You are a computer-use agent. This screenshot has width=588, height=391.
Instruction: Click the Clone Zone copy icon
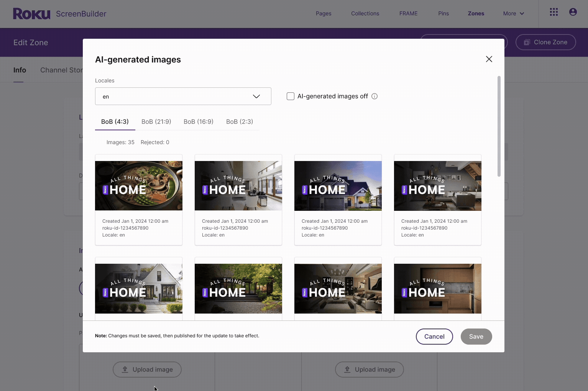click(x=527, y=42)
